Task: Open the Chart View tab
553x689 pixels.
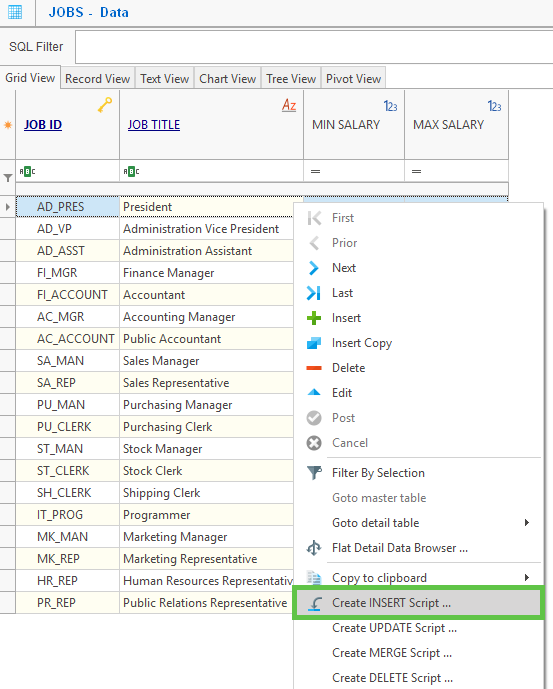Action: (x=228, y=79)
